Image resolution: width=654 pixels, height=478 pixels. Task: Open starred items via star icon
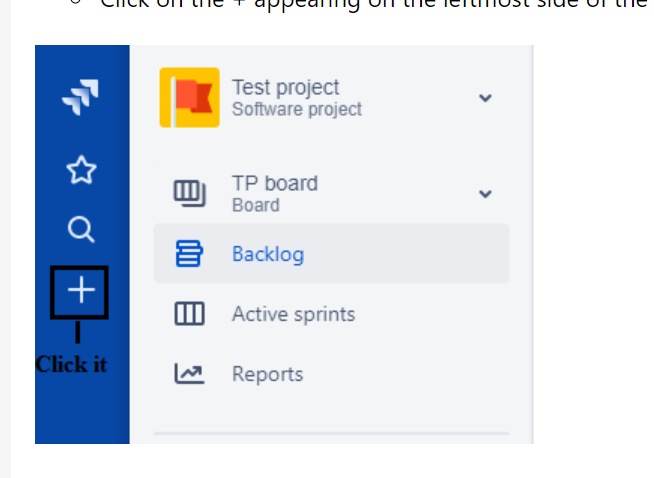point(80,171)
